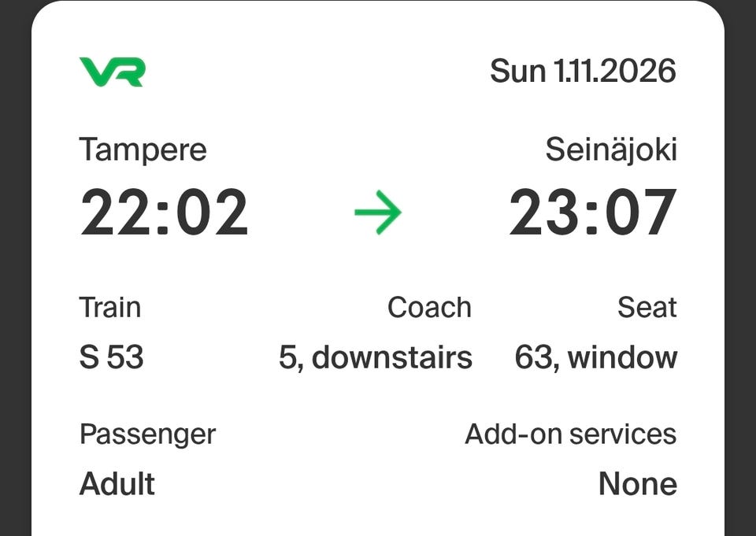
Task: Click the green VR logo
Action: click(112, 72)
